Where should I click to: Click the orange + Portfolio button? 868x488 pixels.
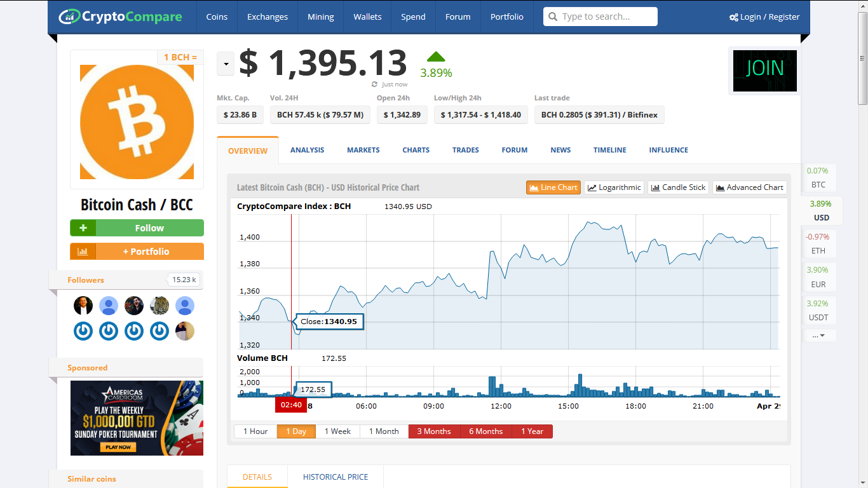click(137, 252)
